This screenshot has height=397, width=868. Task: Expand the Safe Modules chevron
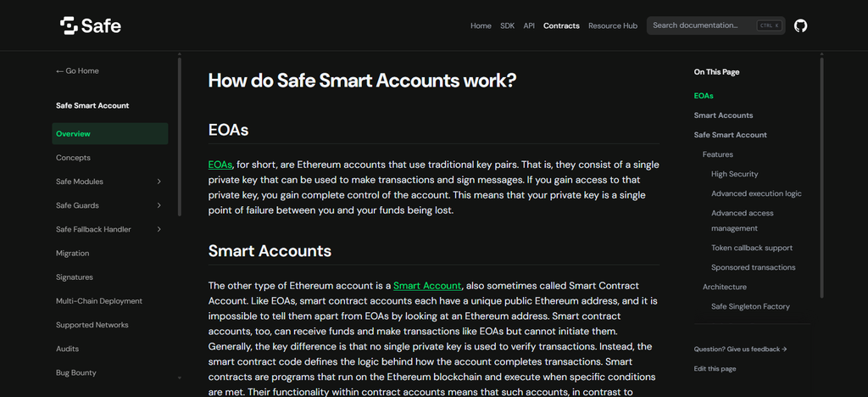159,182
